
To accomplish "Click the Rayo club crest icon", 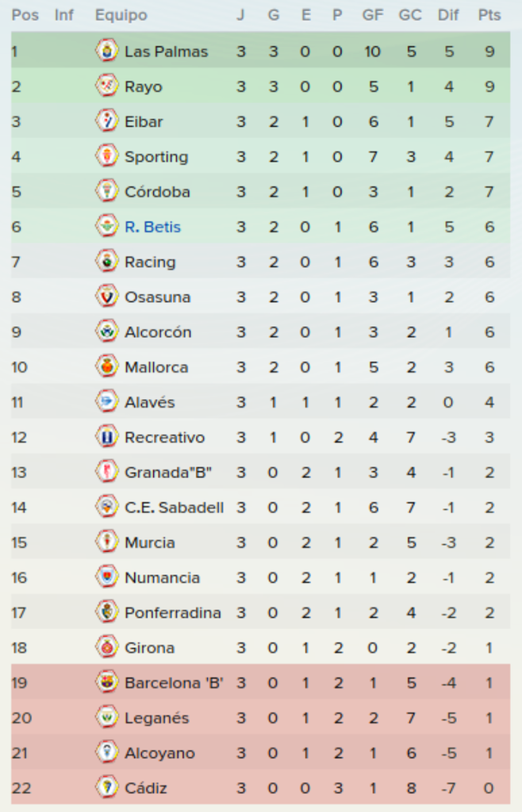I will pos(107,86).
